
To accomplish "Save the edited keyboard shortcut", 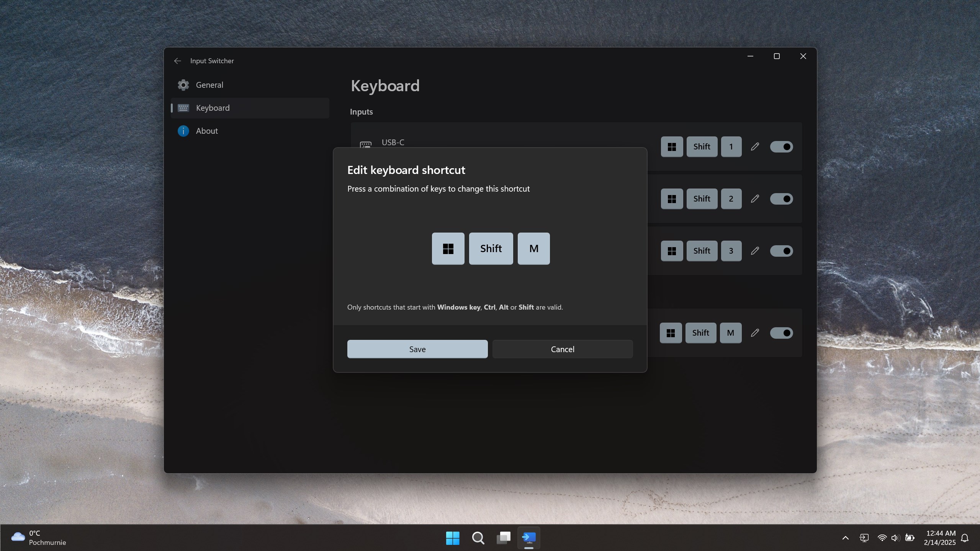I will click(417, 349).
